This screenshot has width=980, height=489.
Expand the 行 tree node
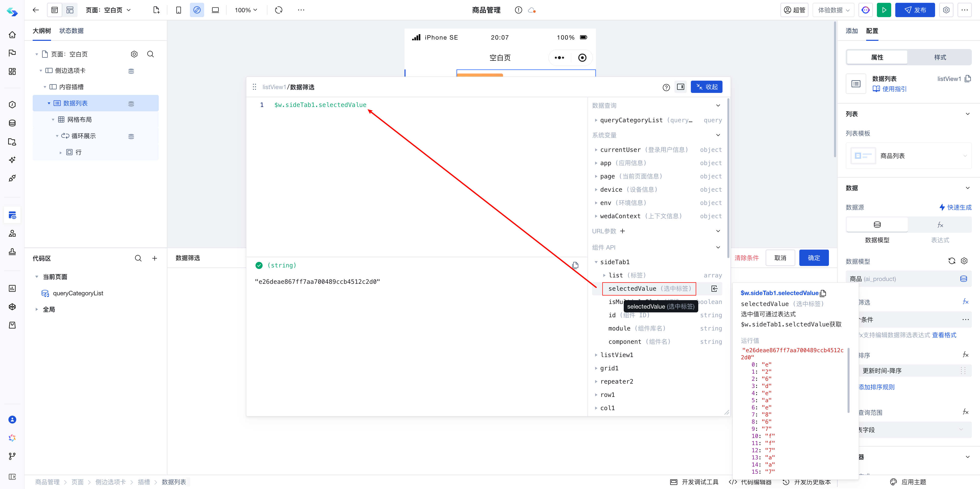60,153
